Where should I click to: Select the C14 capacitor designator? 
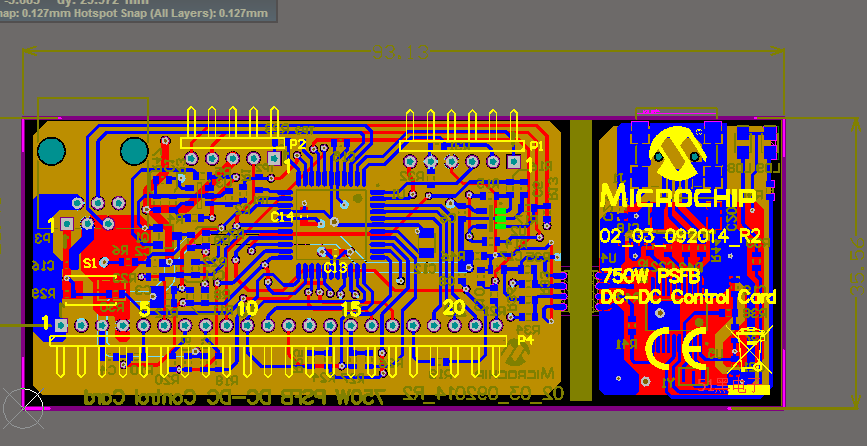(281, 217)
